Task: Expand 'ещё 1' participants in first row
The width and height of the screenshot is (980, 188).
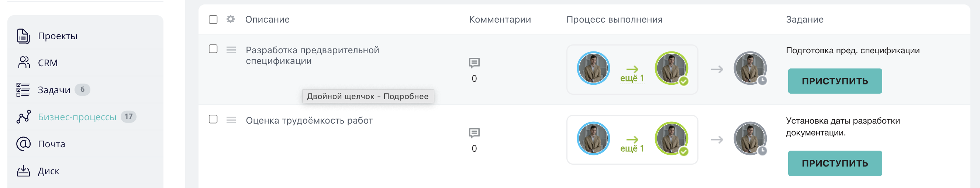Action: click(632, 78)
